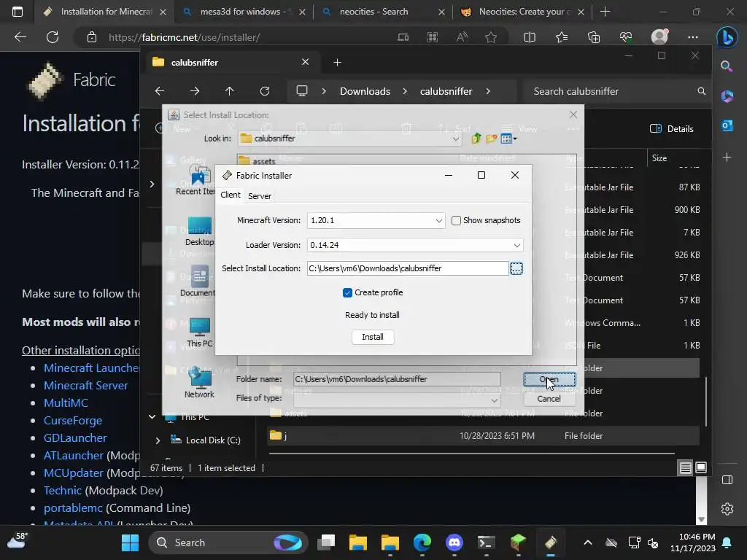Open a new browser tab
The width and height of the screenshot is (747, 560).
605,12
